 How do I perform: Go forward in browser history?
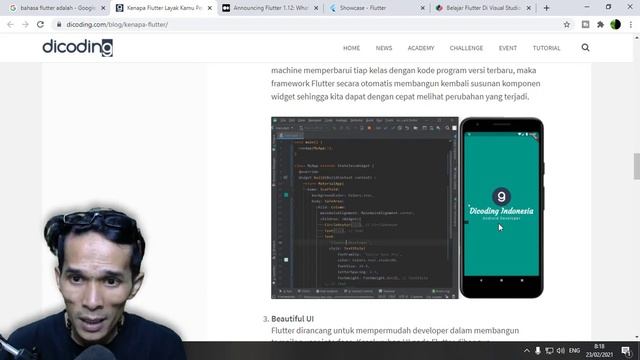pyautogui.click(x=25, y=24)
